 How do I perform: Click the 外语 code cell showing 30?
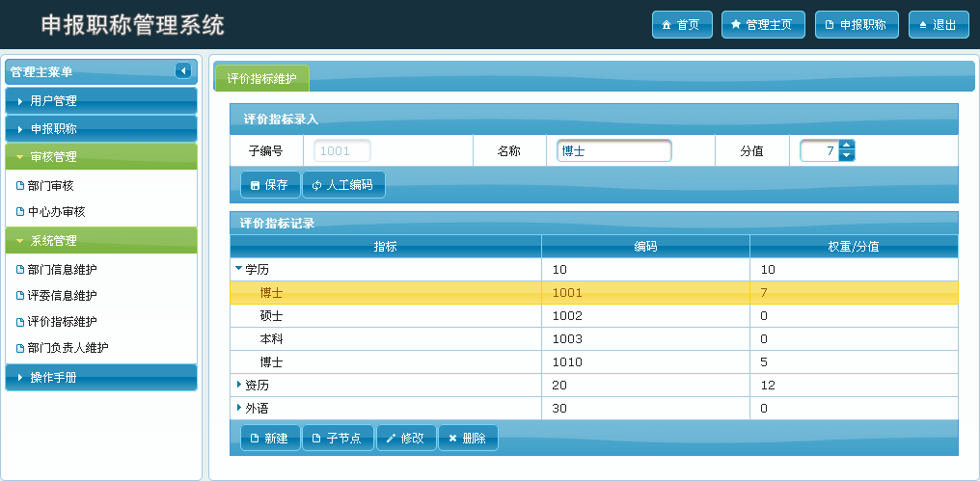(x=645, y=408)
